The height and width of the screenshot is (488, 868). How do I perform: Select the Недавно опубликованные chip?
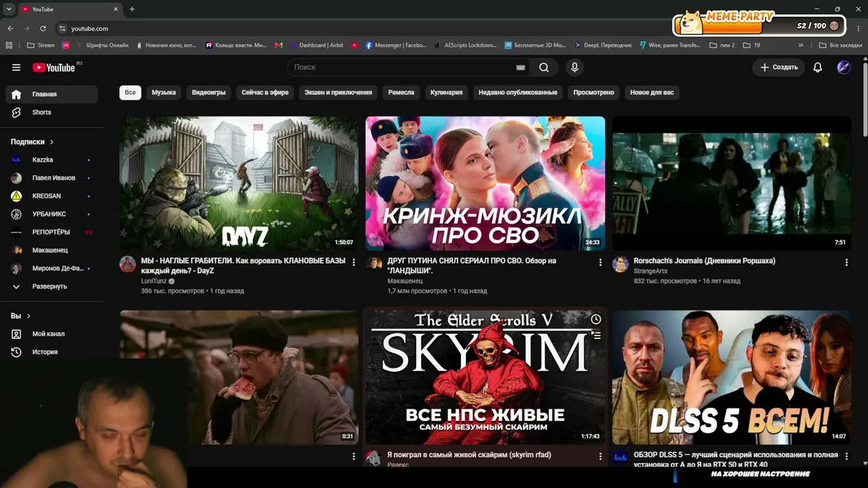click(x=518, y=92)
